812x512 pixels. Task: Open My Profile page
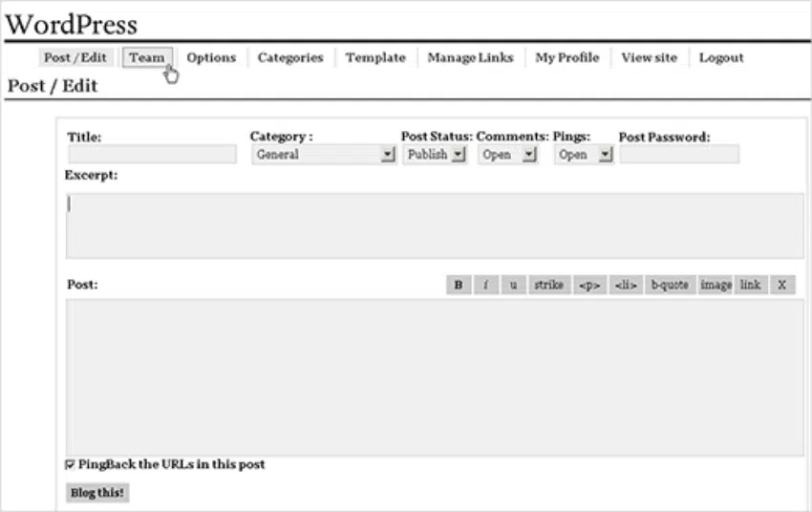[567, 57]
